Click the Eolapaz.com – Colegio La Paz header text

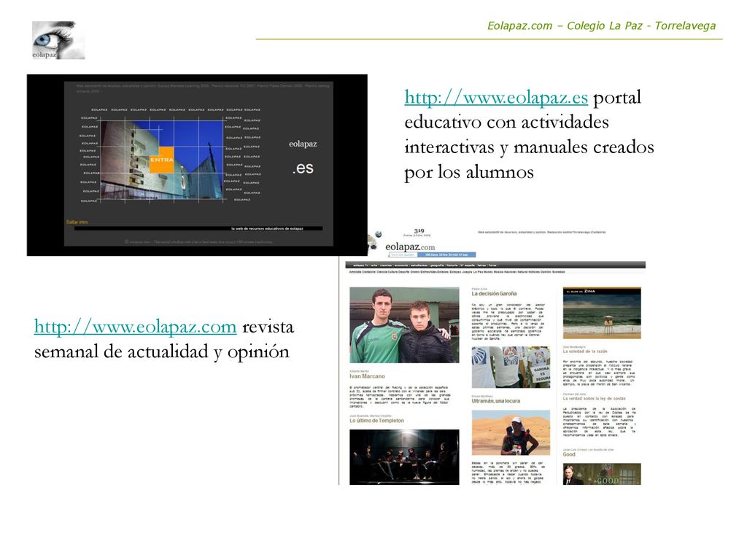[x=601, y=26]
